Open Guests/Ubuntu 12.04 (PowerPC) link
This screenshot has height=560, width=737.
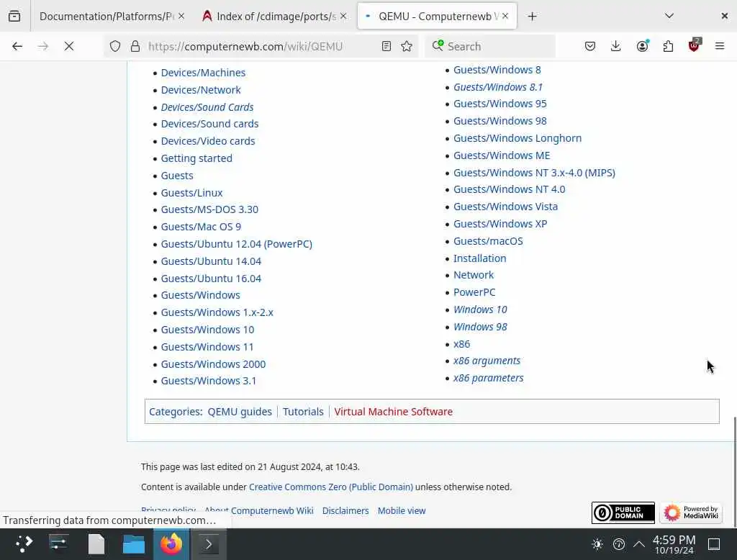point(236,243)
